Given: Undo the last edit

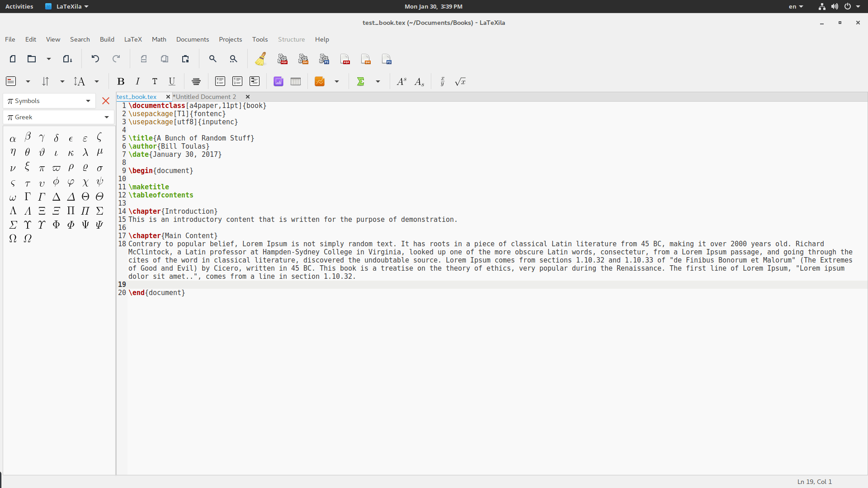Looking at the screenshot, I should (95, 59).
